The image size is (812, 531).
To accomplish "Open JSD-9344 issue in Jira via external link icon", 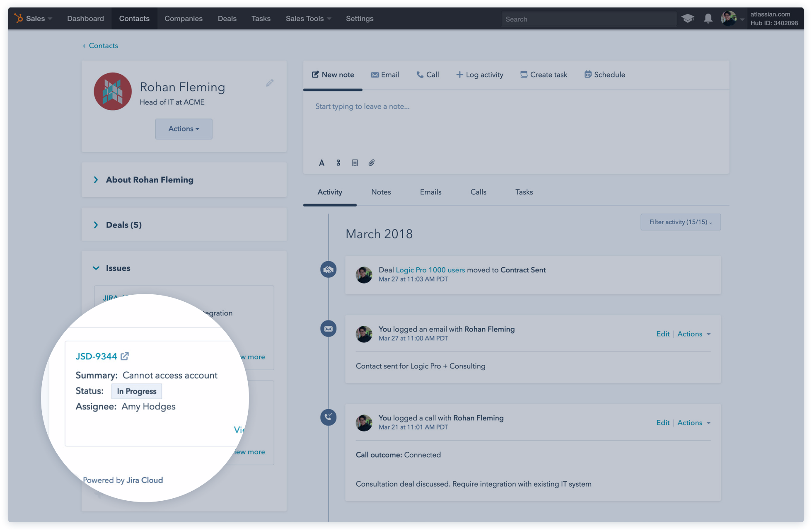I will tap(126, 356).
